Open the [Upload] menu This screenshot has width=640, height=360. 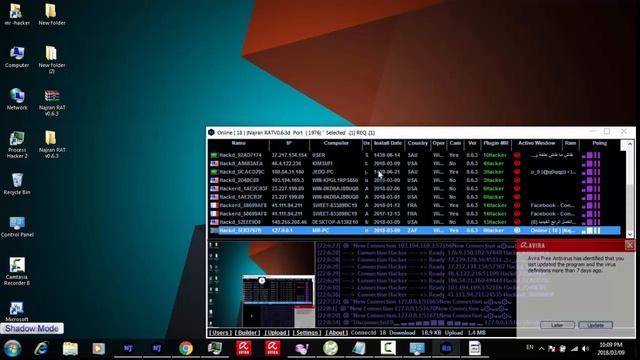click(x=276, y=333)
